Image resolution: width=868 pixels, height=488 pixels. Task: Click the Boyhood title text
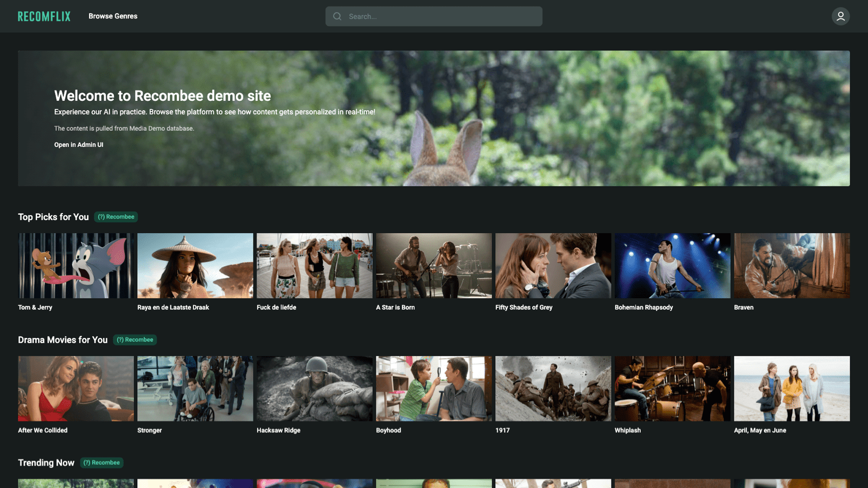[389, 431]
